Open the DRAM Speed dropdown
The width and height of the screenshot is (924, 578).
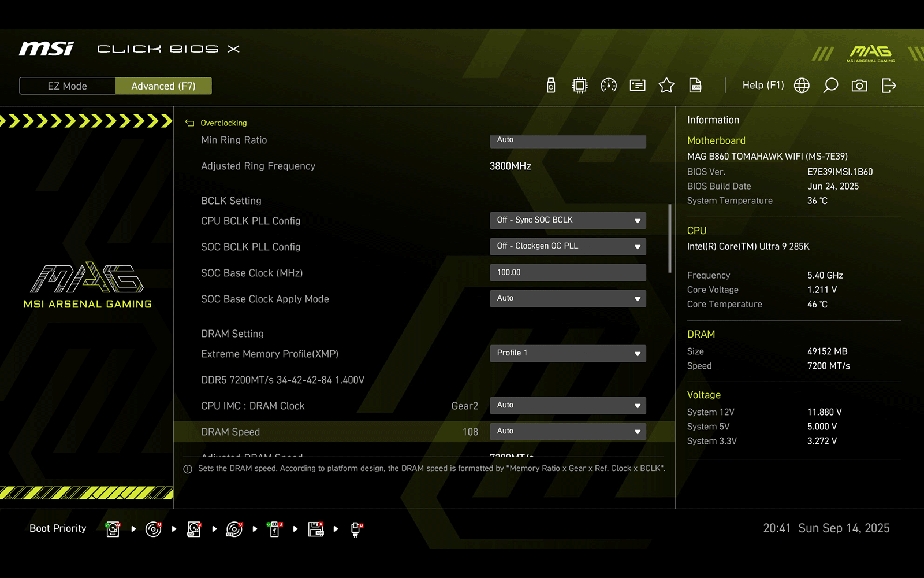[568, 431]
